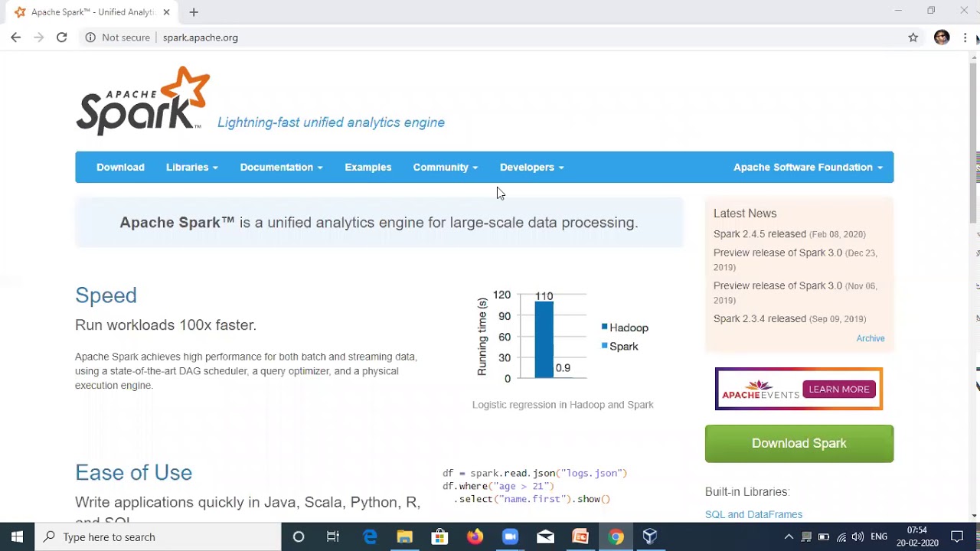
Task: Open the news Archive link
Action: pos(871,338)
